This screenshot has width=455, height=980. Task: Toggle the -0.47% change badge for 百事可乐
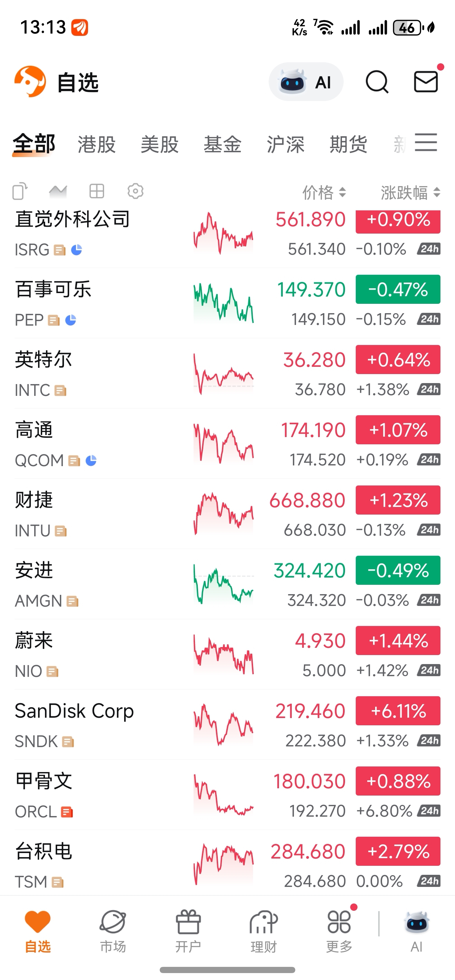click(x=398, y=289)
